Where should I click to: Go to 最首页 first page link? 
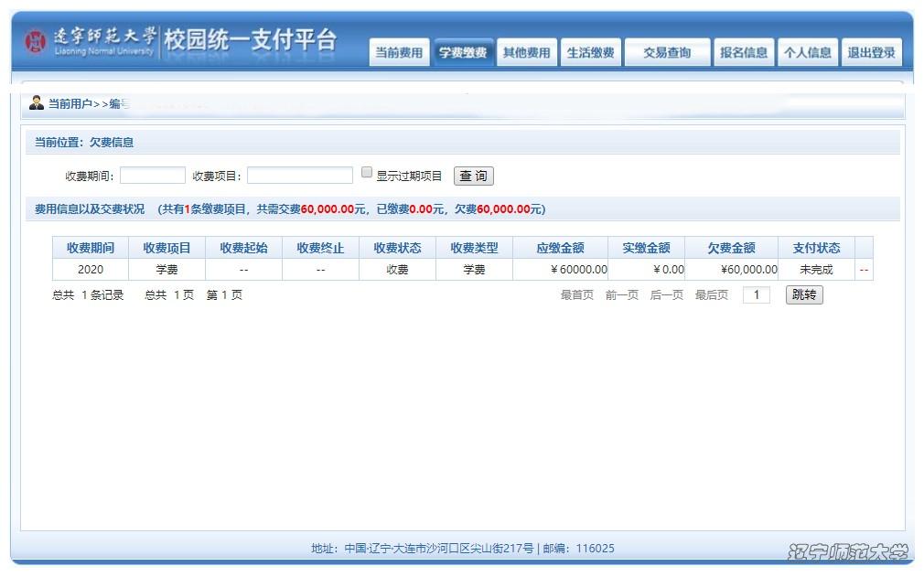tap(576, 295)
